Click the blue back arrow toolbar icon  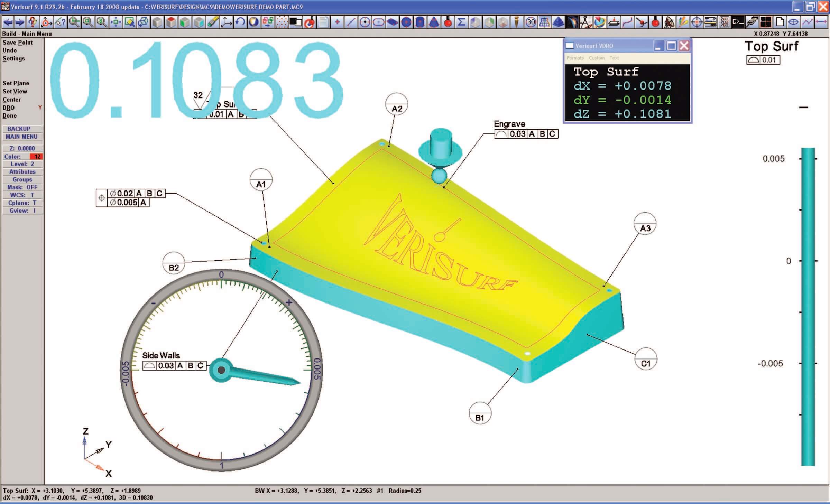coord(8,22)
